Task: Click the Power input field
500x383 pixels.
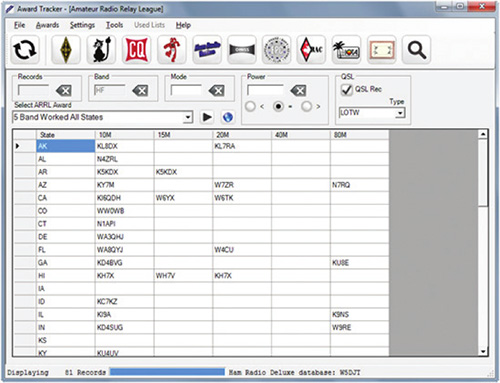Action: [265, 90]
